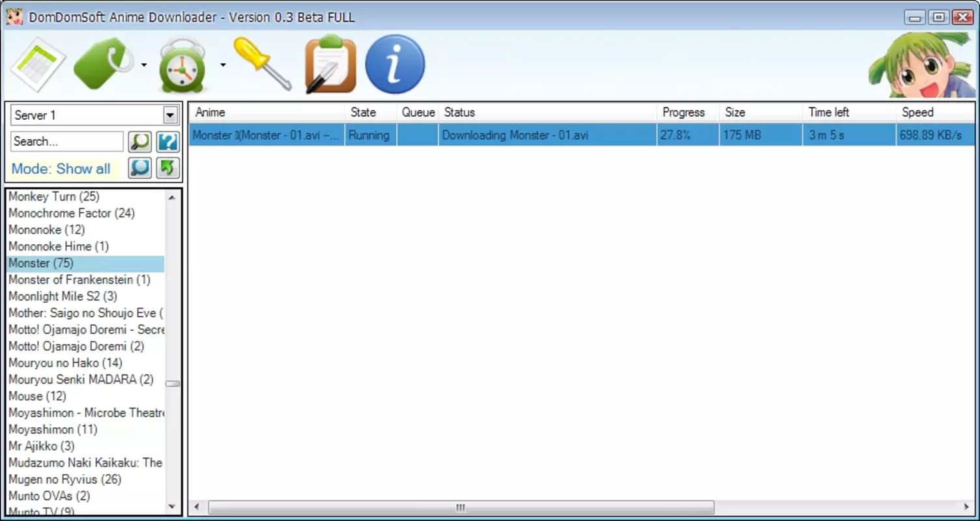980x521 pixels.
Task: Select Mouryou Senki MADARA (2)
Action: click(x=85, y=379)
